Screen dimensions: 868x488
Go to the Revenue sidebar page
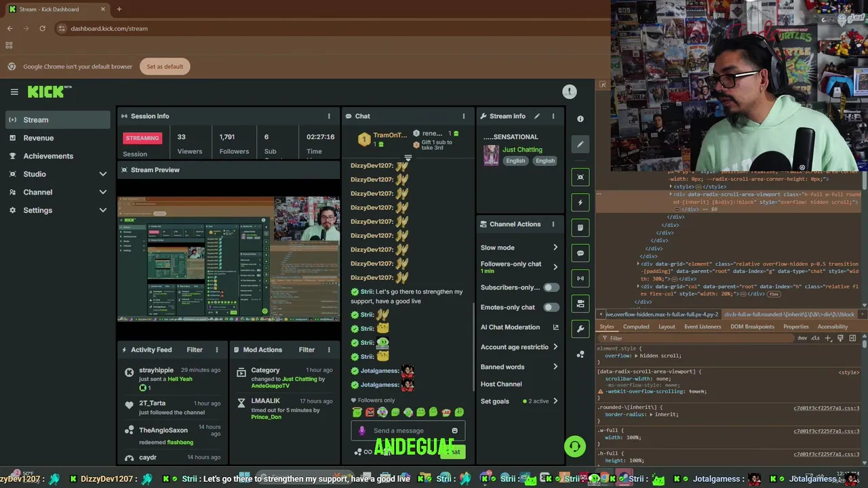point(58,138)
